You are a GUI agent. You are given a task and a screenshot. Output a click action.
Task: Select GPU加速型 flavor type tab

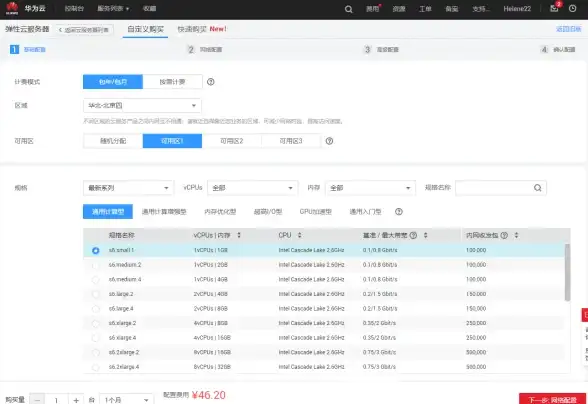[x=316, y=212]
